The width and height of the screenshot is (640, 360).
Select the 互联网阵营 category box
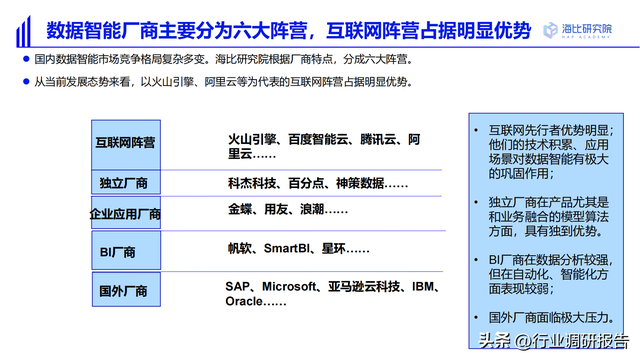pos(126,144)
